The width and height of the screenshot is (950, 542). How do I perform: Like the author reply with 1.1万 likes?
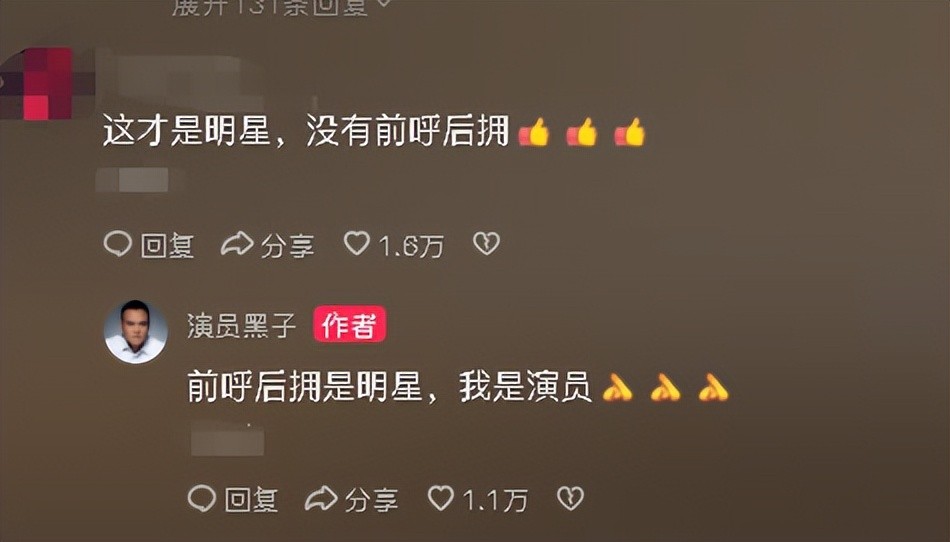pos(440,498)
